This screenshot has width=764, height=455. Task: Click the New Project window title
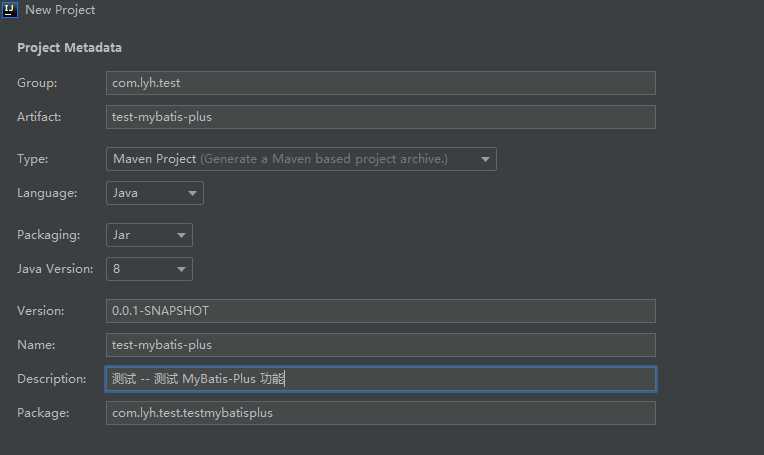[60, 9]
